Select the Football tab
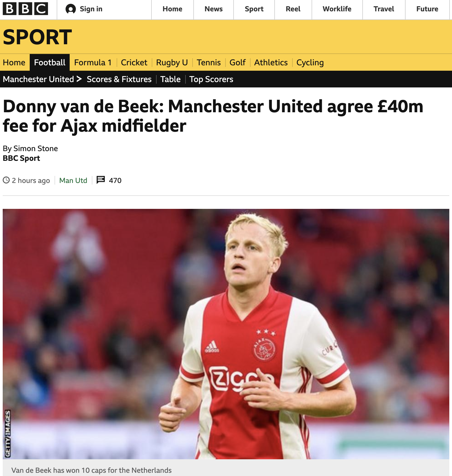 (x=50, y=62)
